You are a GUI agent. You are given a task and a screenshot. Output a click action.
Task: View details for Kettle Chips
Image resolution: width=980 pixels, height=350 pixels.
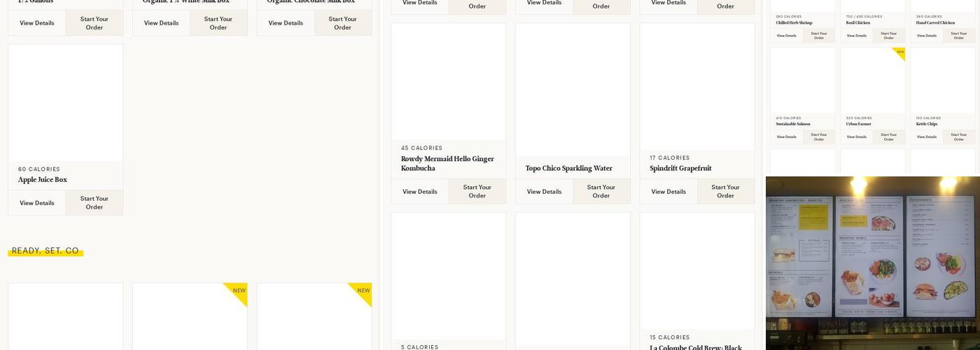927,137
